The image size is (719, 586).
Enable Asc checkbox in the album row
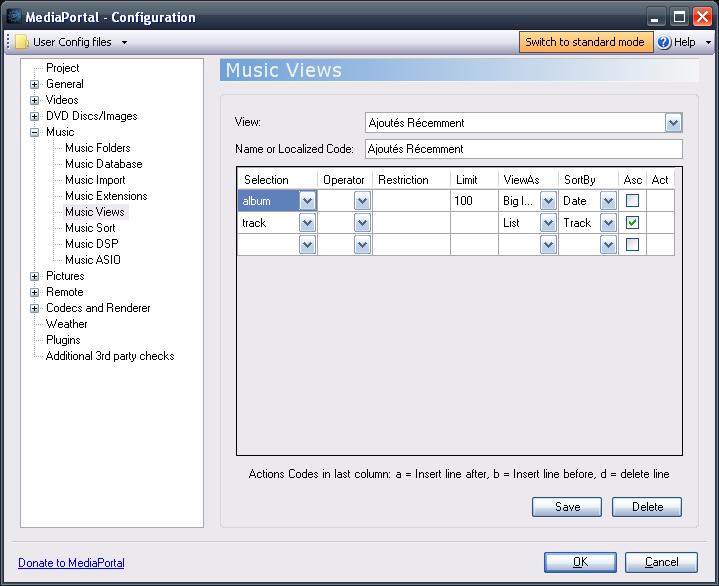tap(632, 201)
